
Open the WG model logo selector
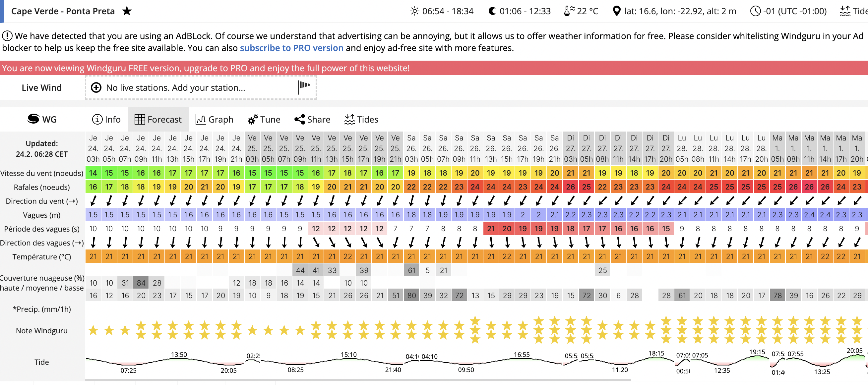(x=42, y=119)
